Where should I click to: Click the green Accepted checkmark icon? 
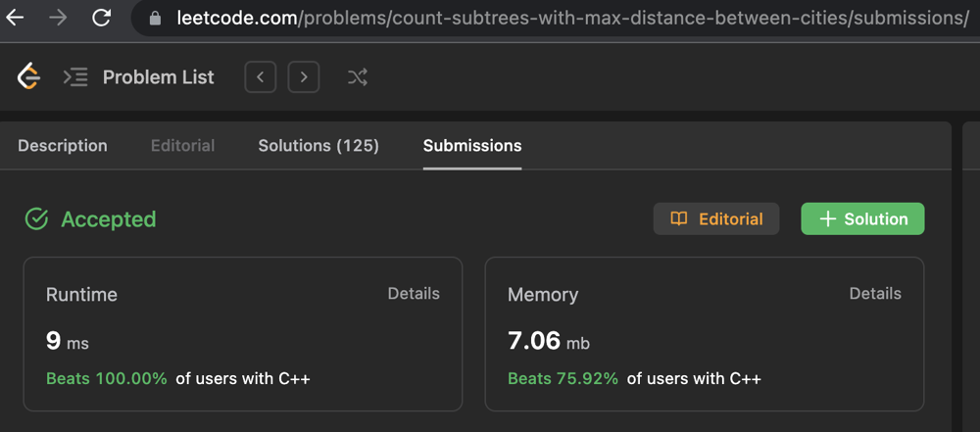(x=36, y=219)
